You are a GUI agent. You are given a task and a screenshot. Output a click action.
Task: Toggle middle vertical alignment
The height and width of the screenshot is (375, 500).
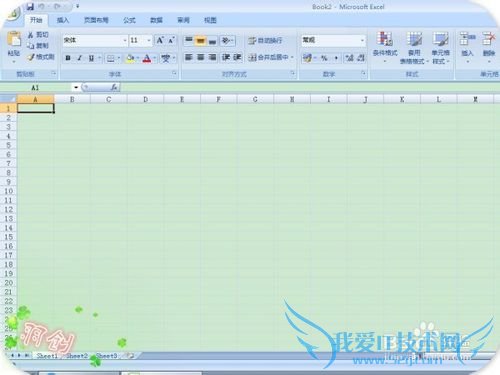pyautogui.click(x=200, y=40)
